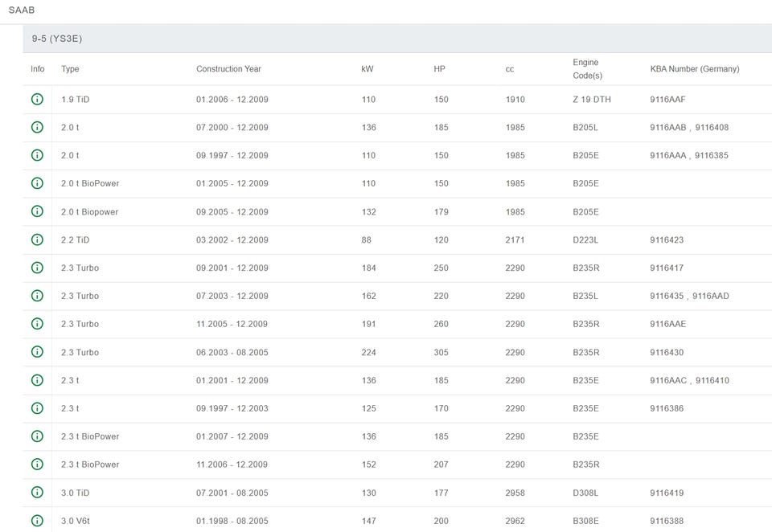Open info icon for 2.0 t Biopower 132 kW
The width and height of the screenshot is (772, 532).
point(37,211)
